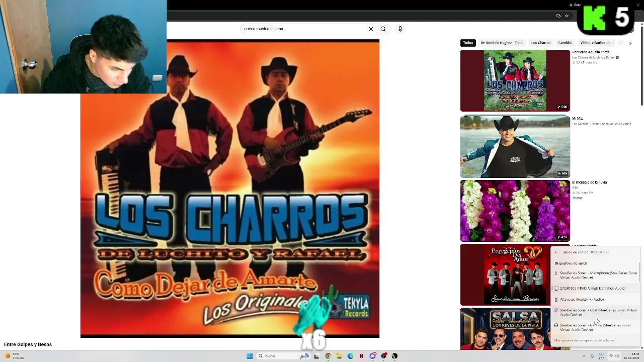Go back in the sound output panel
Viewport: 644px width, 362px height.
[556, 252]
